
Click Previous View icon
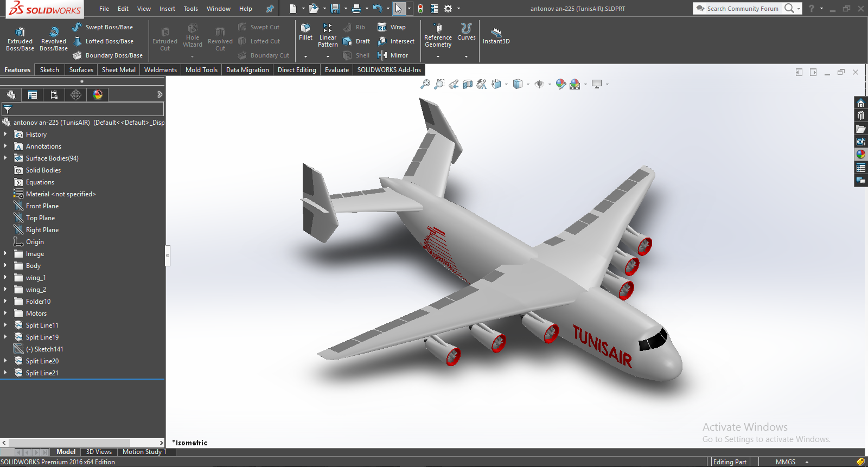point(454,84)
